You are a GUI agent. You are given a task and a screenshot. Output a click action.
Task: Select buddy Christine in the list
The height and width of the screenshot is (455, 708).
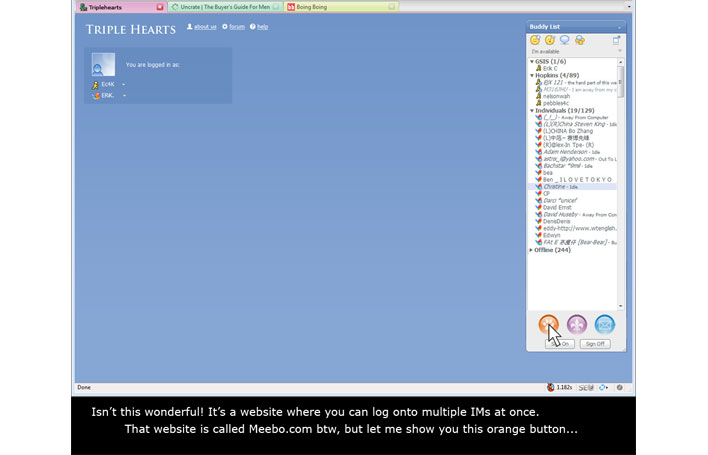(554, 187)
